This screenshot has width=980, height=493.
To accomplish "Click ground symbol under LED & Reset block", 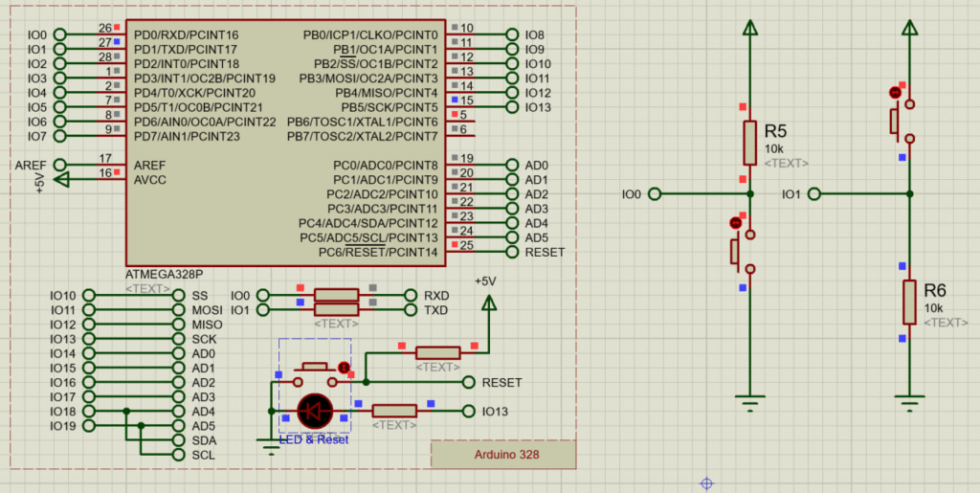I will 271,446.
